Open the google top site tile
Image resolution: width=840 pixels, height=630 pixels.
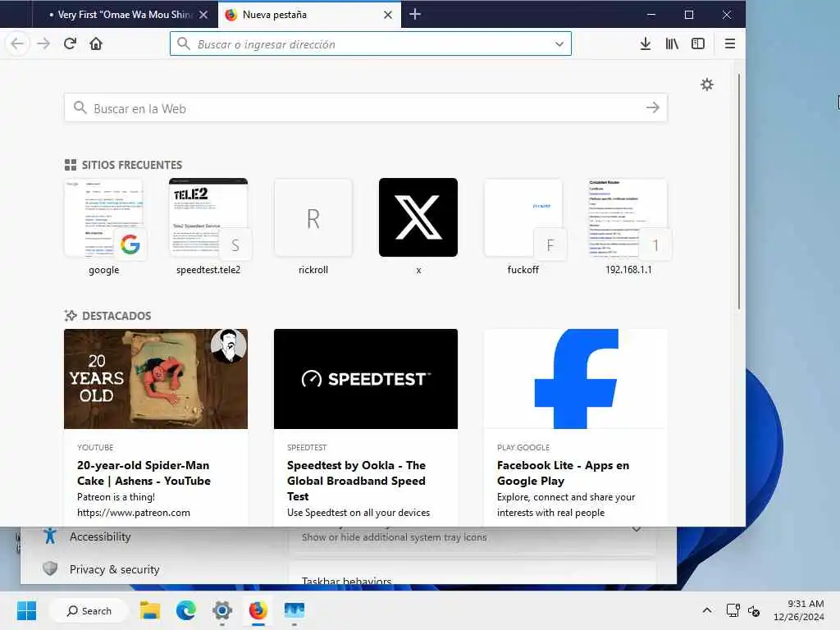pos(103,217)
